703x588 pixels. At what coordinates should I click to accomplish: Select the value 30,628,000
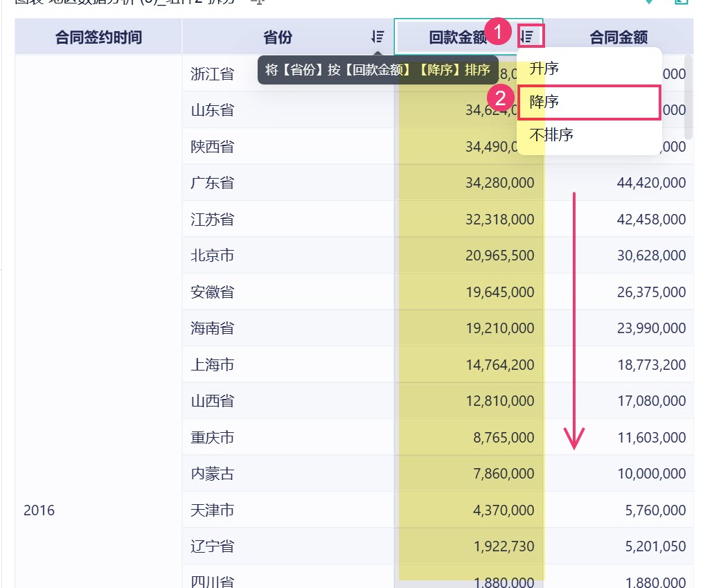click(x=651, y=256)
